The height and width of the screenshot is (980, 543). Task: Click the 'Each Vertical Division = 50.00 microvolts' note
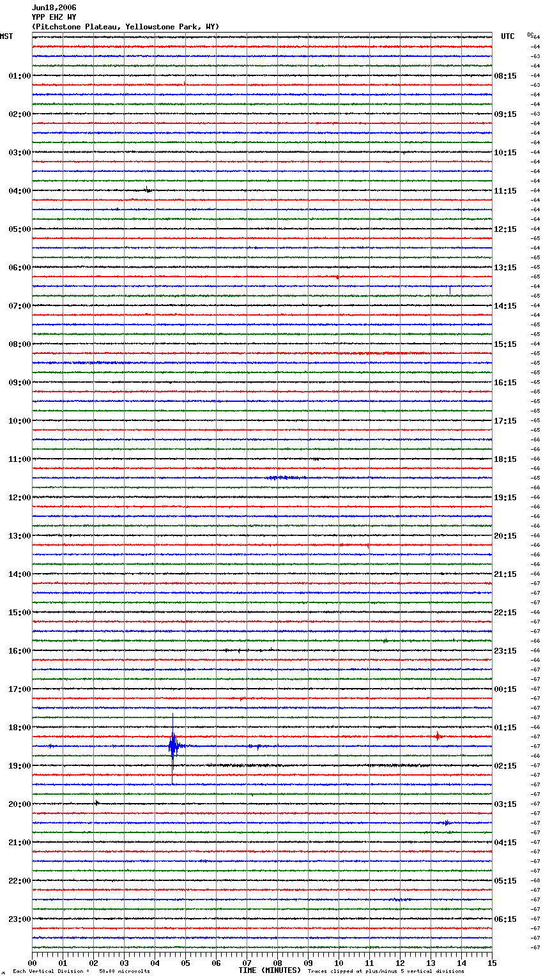pyautogui.click(x=81, y=971)
